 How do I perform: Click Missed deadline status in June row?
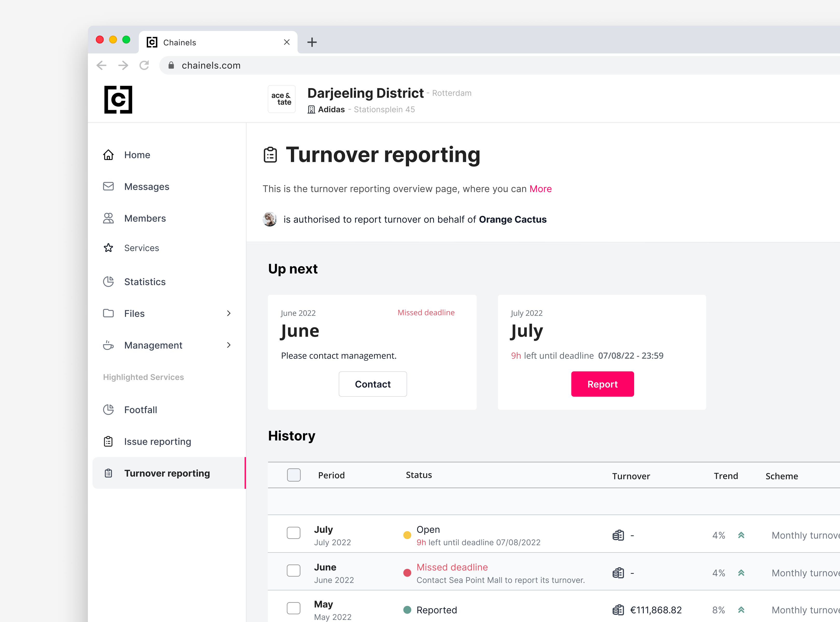(x=452, y=567)
